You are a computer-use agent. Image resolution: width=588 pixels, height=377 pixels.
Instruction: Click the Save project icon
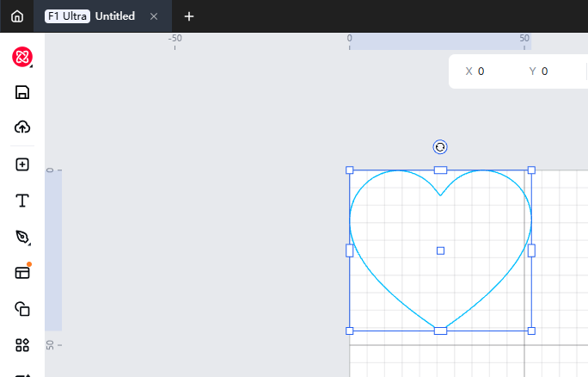click(22, 93)
